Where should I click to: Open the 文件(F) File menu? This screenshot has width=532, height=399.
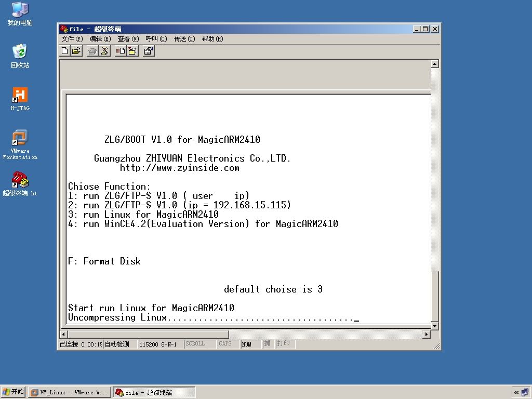click(72, 38)
